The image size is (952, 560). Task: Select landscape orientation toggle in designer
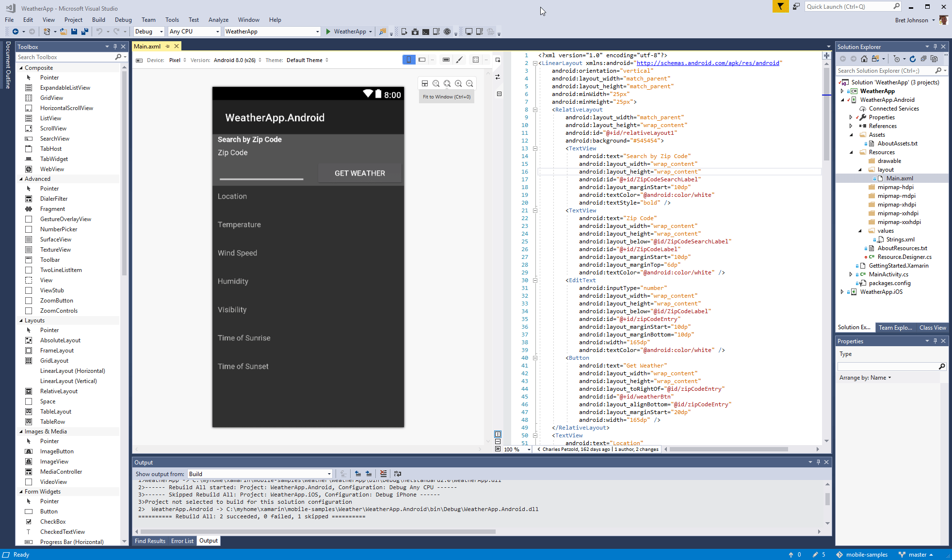pyautogui.click(x=422, y=60)
